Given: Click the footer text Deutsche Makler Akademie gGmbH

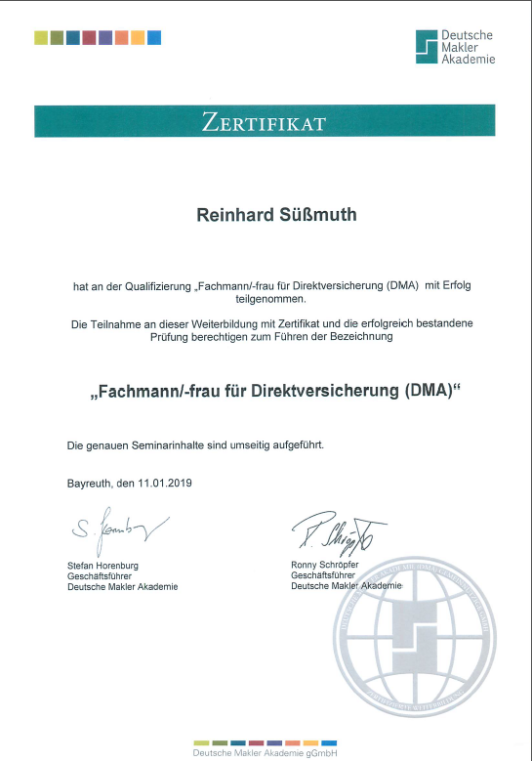Looking at the screenshot, I should click(x=265, y=753).
